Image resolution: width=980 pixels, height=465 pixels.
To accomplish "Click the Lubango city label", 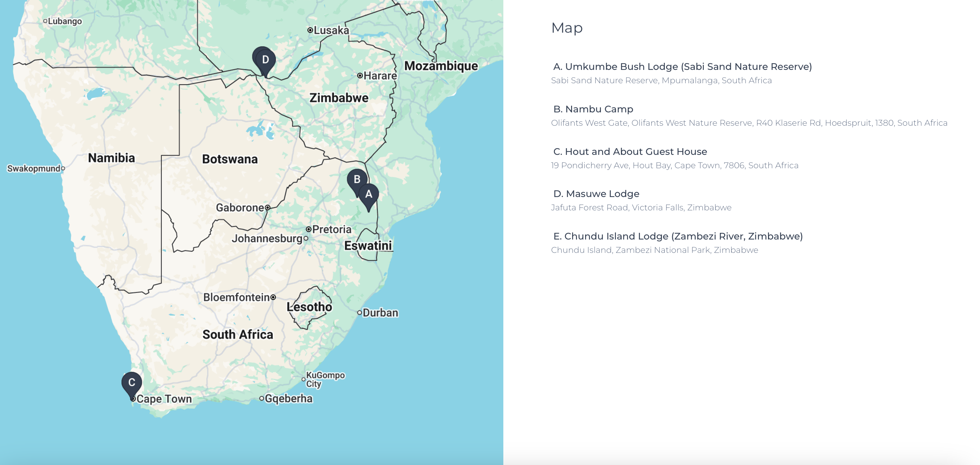I will pos(65,21).
